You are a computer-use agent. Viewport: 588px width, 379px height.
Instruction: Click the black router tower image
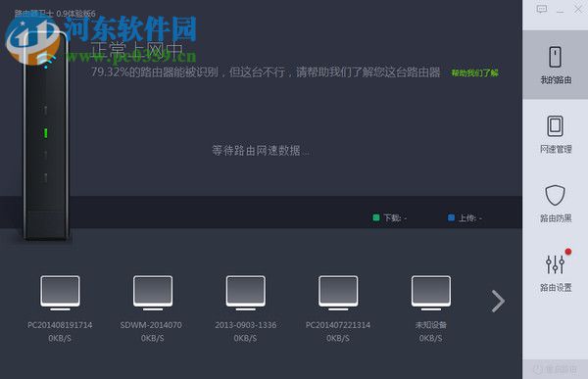coord(46,135)
